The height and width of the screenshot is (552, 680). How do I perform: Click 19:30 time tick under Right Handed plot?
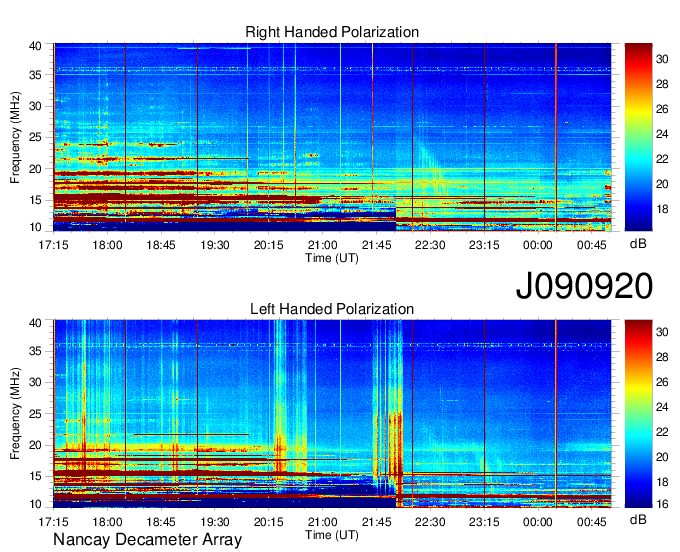tap(215, 245)
